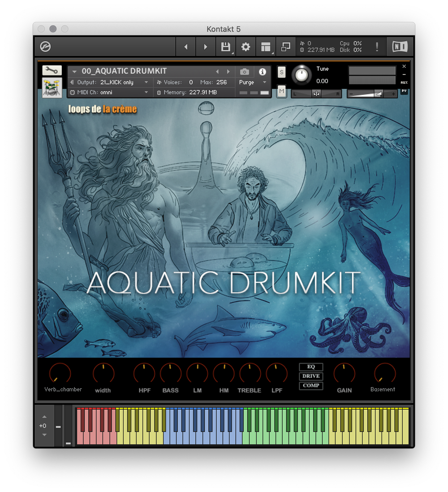Open snapshots via the camera icon
The image size is (448, 492).
click(244, 72)
